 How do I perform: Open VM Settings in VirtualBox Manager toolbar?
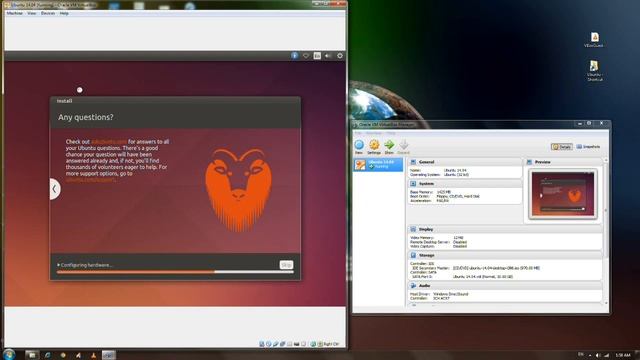(374, 147)
